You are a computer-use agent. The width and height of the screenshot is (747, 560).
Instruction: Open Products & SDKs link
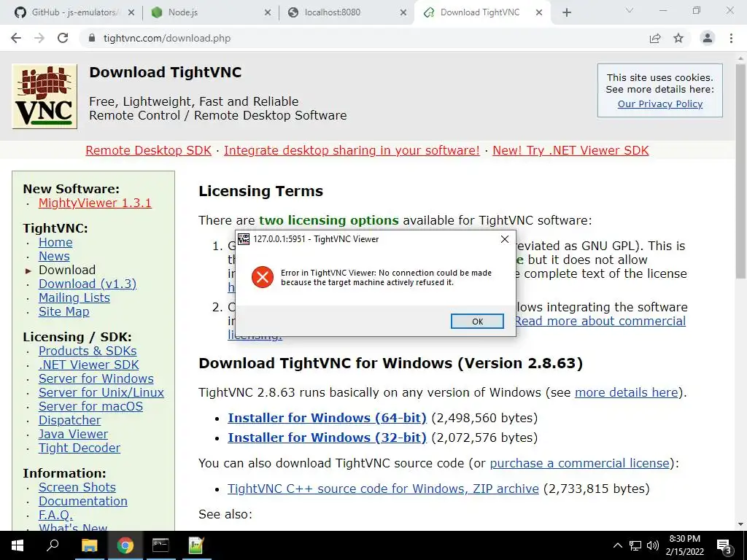(x=88, y=351)
